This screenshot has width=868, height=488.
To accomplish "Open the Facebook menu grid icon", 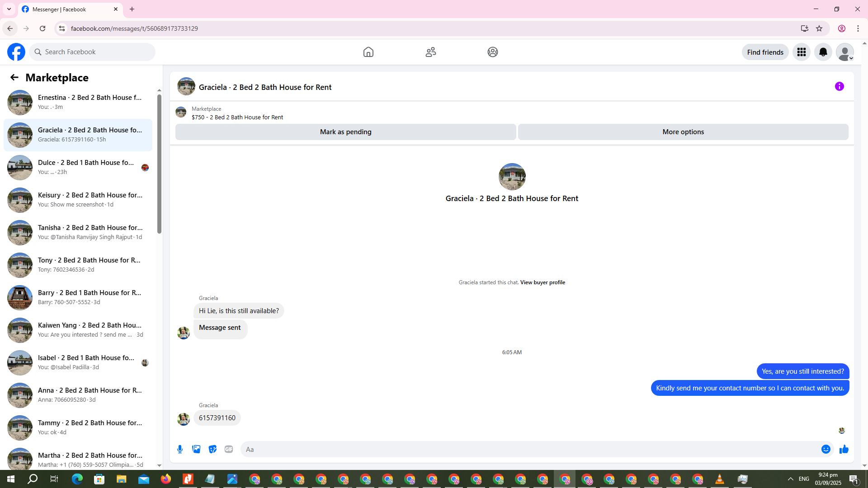I will click(x=802, y=52).
